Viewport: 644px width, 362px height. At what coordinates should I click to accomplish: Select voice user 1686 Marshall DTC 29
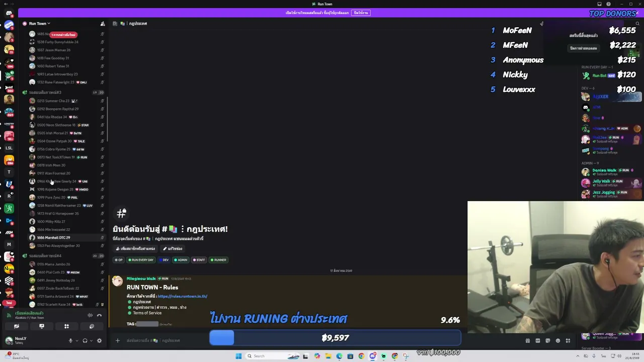(x=65, y=238)
